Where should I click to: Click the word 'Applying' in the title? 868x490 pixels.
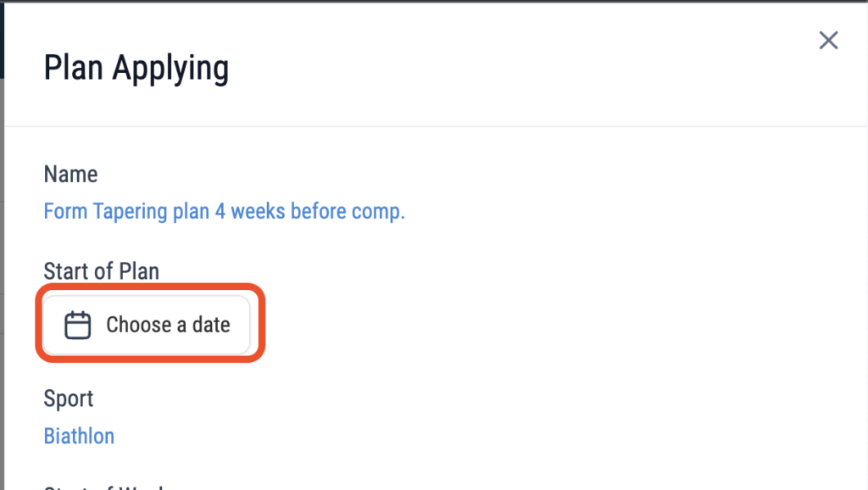click(170, 70)
